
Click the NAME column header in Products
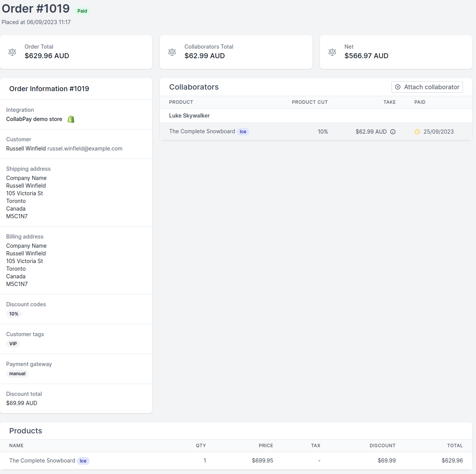tap(16, 446)
